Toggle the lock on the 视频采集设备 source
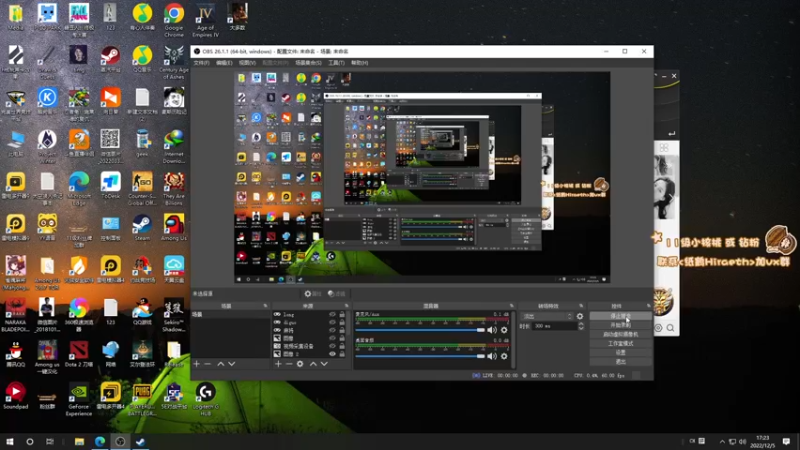 point(342,346)
